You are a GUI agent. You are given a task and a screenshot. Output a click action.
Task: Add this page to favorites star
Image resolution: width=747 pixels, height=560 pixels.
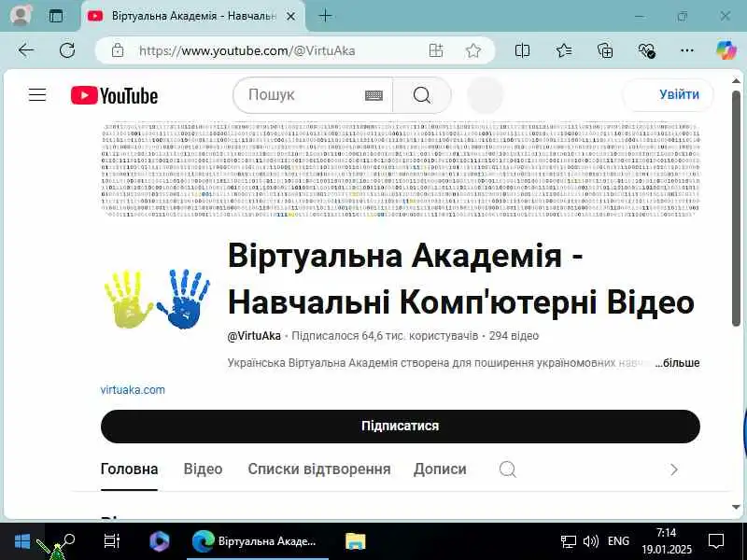click(473, 50)
